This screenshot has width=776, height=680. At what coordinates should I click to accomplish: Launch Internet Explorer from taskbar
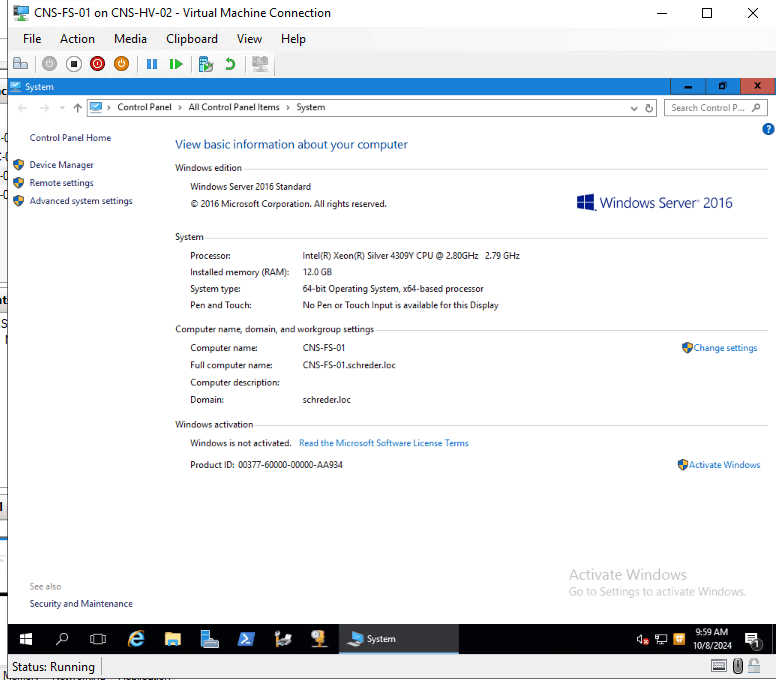pos(136,639)
